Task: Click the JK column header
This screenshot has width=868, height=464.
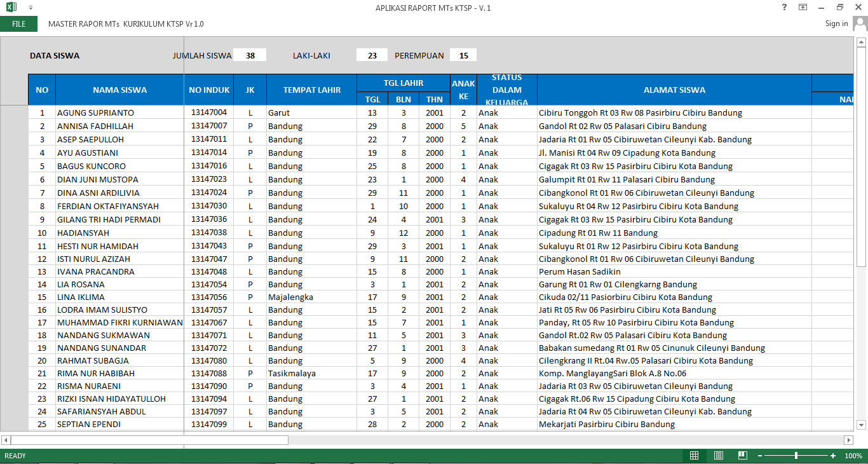Action: tap(250, 90)
